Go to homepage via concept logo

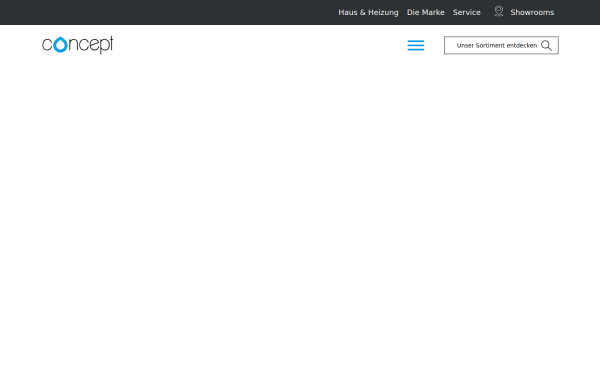[78, 45]
